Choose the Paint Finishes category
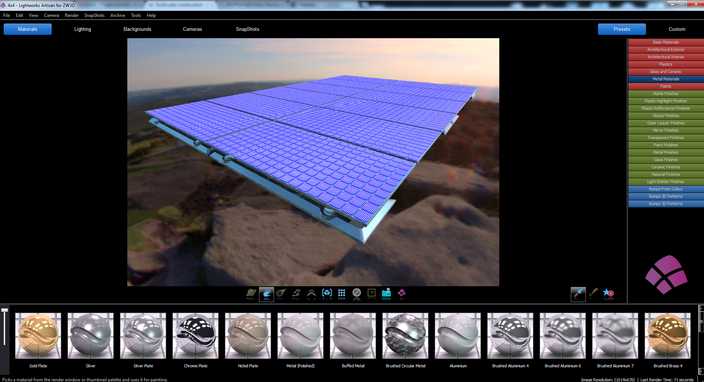 (x=665, y=145)
